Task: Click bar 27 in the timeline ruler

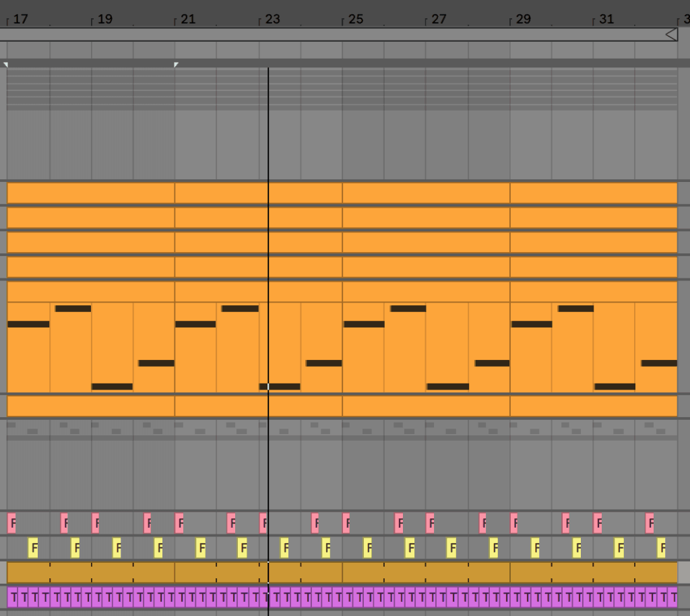Action: [x=439, y=19]
